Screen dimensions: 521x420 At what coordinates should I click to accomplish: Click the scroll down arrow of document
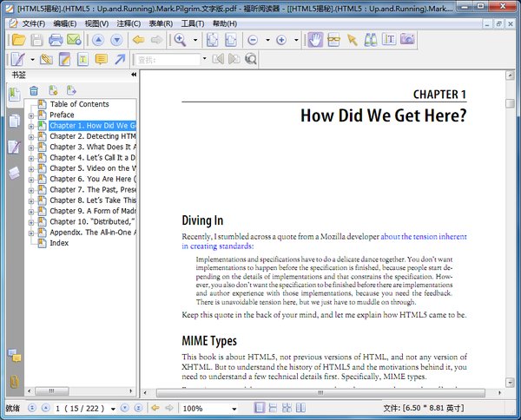click(510, 382)
